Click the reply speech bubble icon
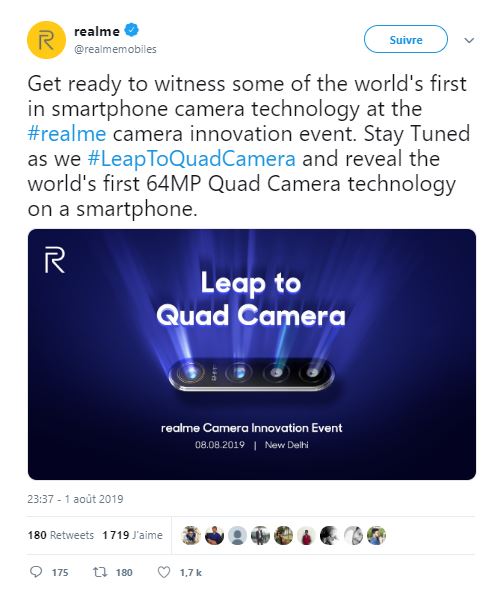Viewport: 504px width, 594px height. [36, 572]
